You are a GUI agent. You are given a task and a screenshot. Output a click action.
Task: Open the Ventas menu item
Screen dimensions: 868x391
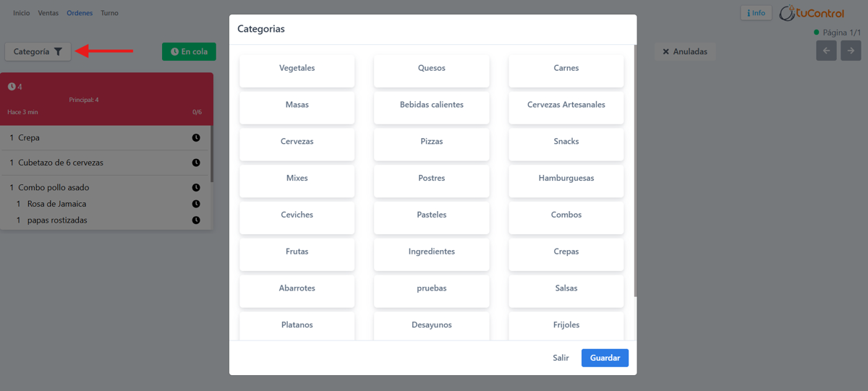pos(48,13)
